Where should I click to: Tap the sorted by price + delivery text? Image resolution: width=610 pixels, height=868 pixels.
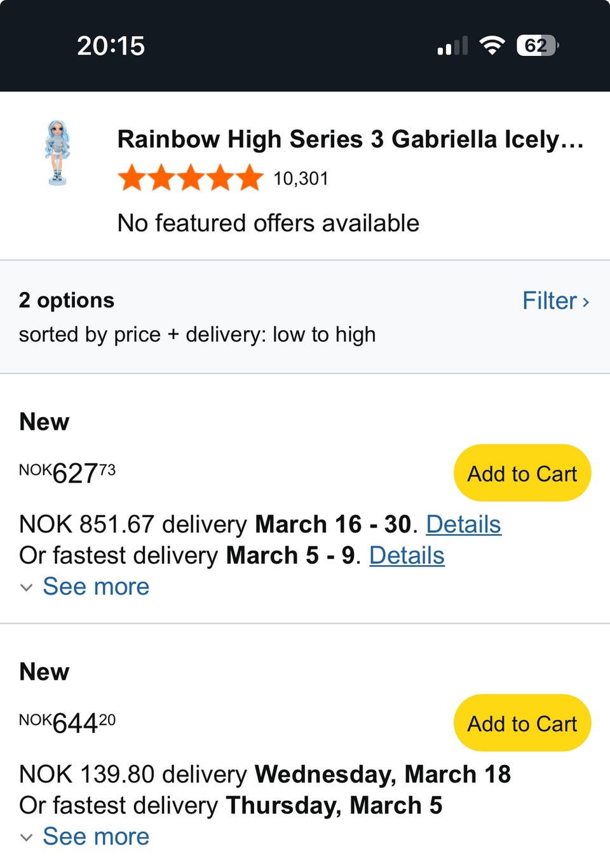point(197,335)
